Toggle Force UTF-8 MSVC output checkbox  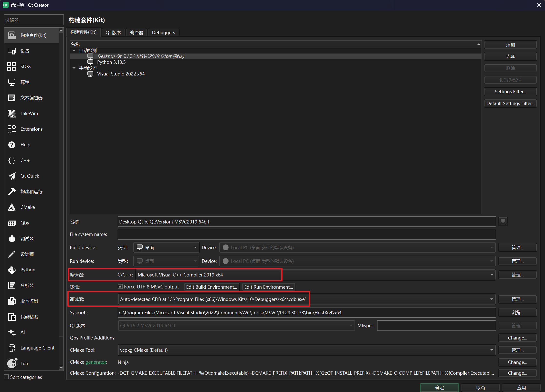tap(120, 287)
